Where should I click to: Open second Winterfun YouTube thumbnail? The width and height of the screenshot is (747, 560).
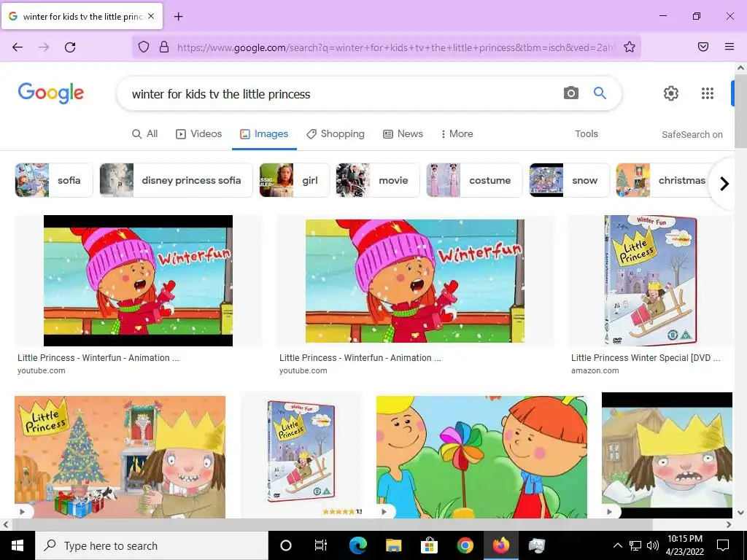tap(415, 281)
